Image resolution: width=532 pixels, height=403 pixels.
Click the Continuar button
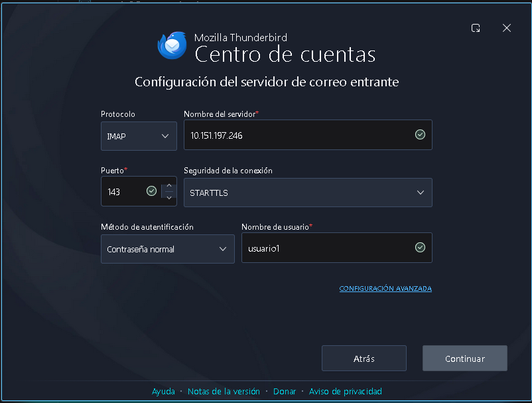pyautogui.click(x=465, y=358)
